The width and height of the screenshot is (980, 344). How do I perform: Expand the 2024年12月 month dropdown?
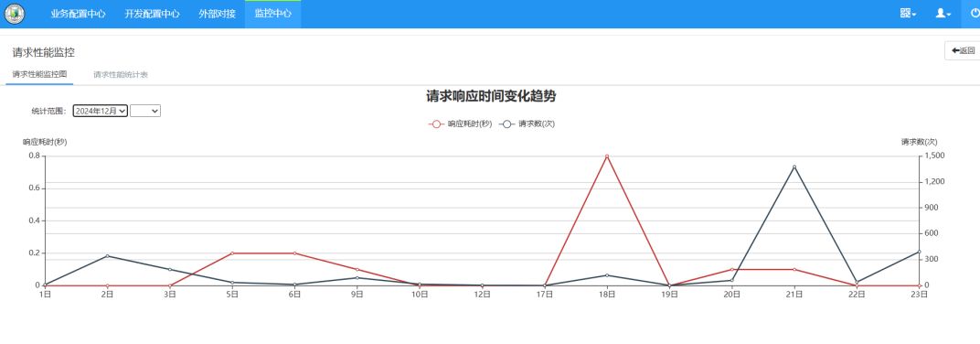(x=101, y=111)
